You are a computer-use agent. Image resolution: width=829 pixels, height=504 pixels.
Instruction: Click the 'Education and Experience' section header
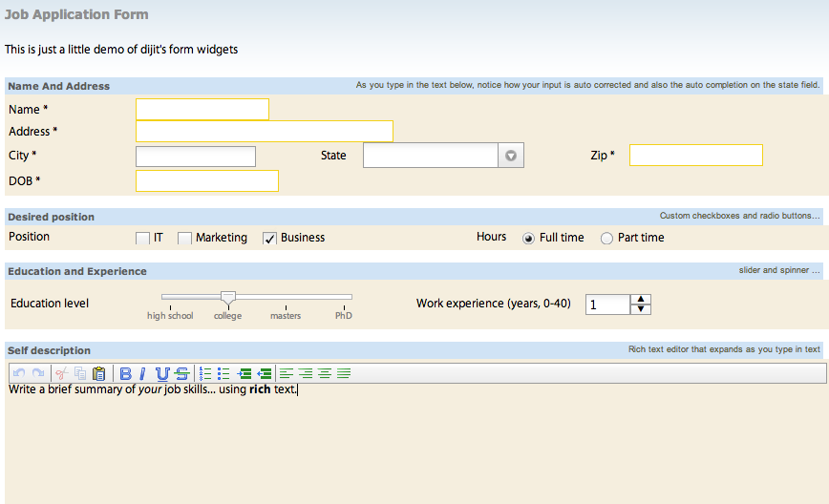(77, 271)
